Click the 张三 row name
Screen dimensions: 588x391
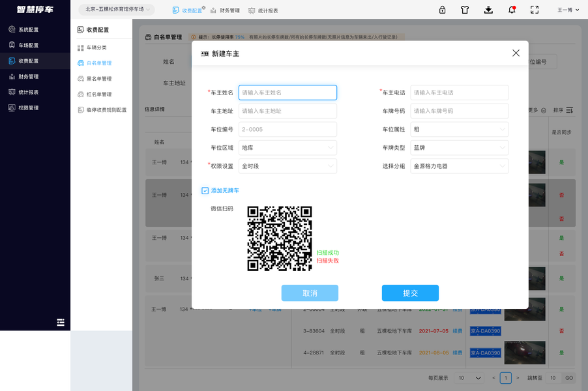pos(159,278)
